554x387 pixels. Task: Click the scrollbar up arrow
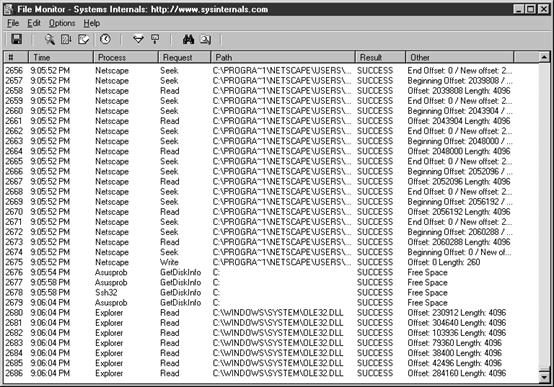(544, 57)
